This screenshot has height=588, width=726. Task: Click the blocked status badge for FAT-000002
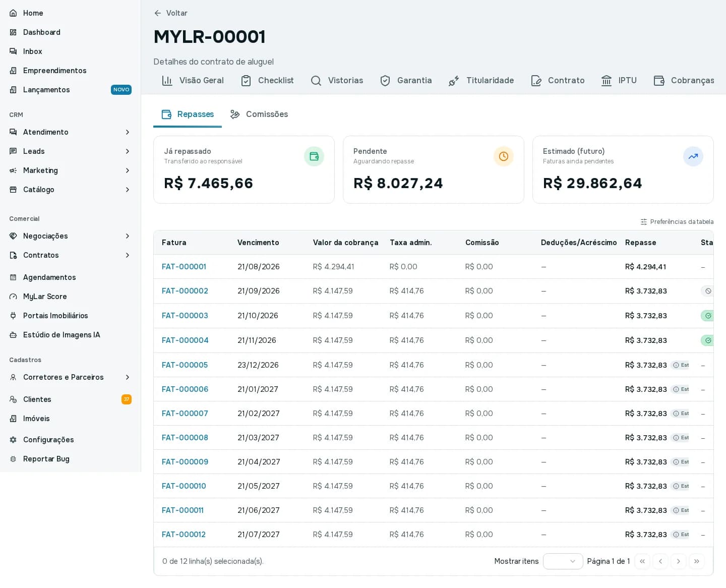(707, 291)
